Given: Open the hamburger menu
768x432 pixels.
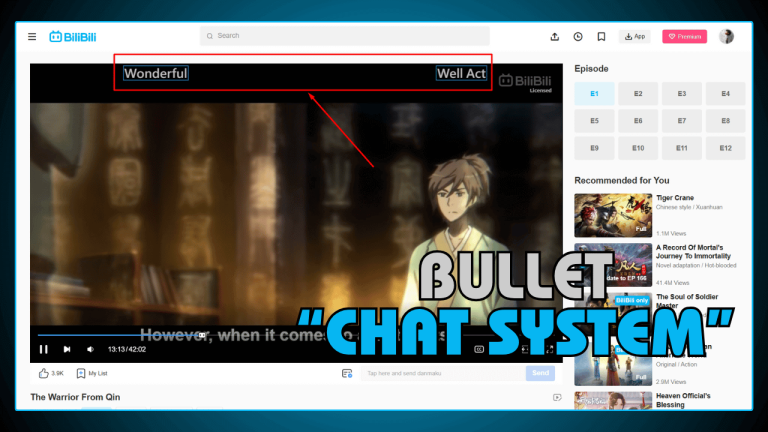Looking at the screenshot, I should point(32,37).
